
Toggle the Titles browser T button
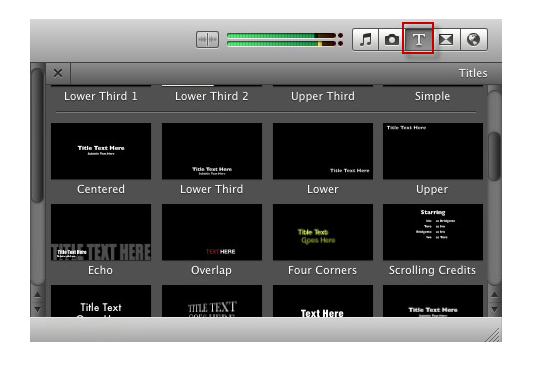(x=418, y=39)
